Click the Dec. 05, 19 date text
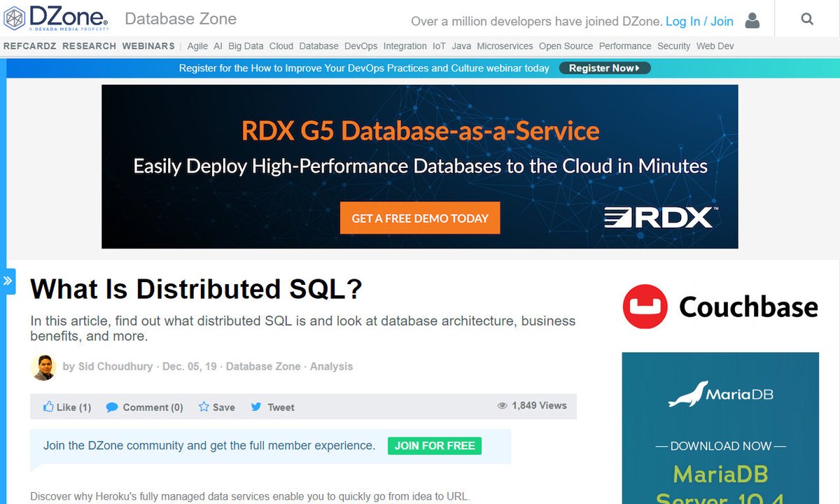 (x=190, y=367)
